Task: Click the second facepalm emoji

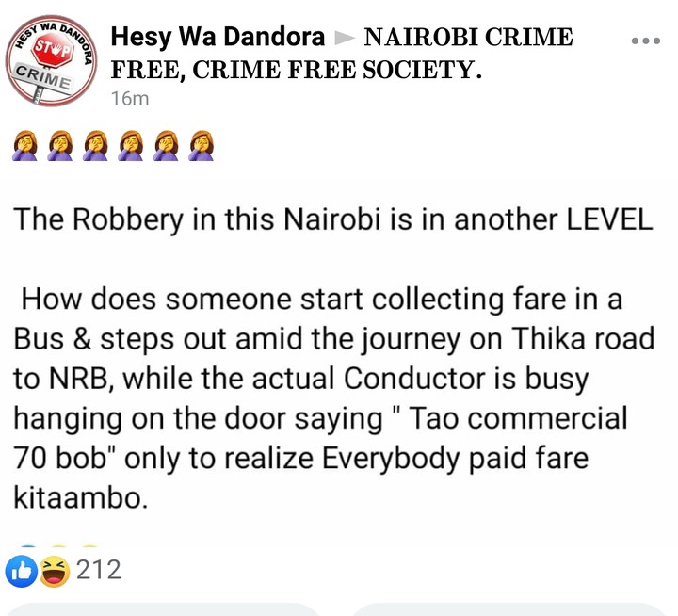Action: tap(59, 146)
